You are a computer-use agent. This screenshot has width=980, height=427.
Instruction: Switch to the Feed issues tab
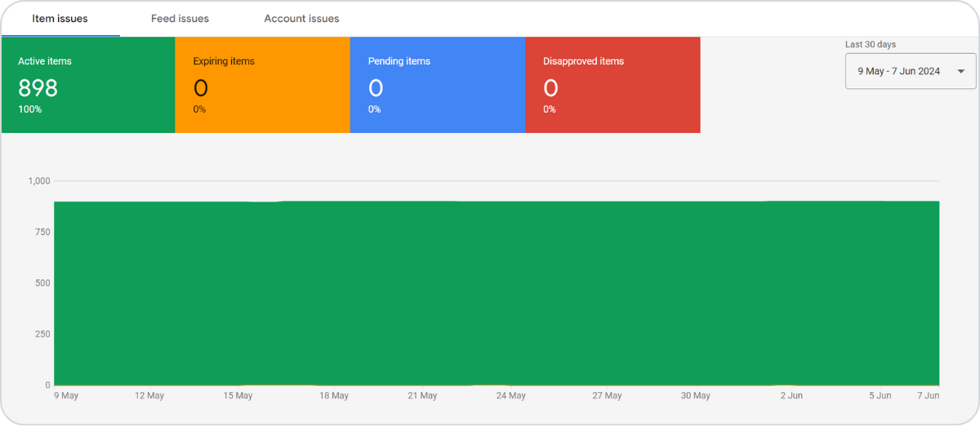180,18
